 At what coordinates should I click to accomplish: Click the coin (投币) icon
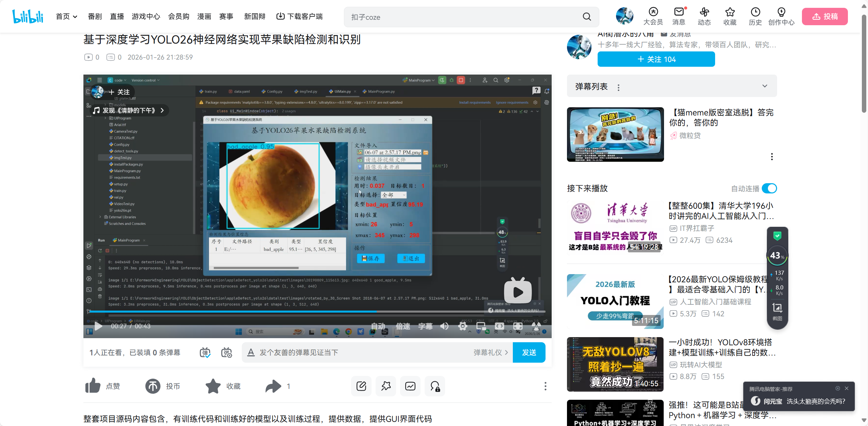(153, 386)
